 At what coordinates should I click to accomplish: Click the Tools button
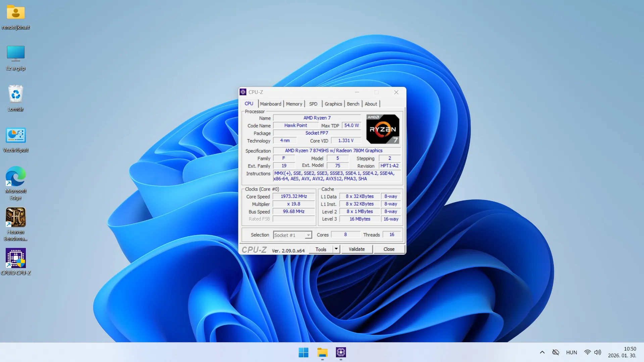(x=321, y=249)
